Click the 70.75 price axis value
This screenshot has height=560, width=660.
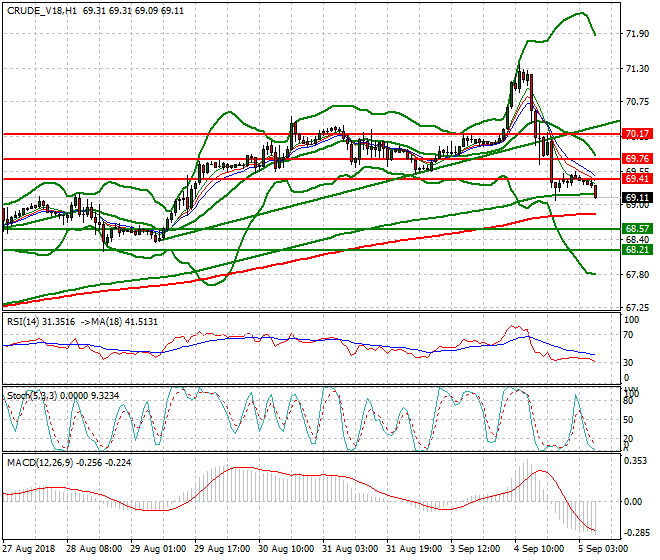click(637, 101)
